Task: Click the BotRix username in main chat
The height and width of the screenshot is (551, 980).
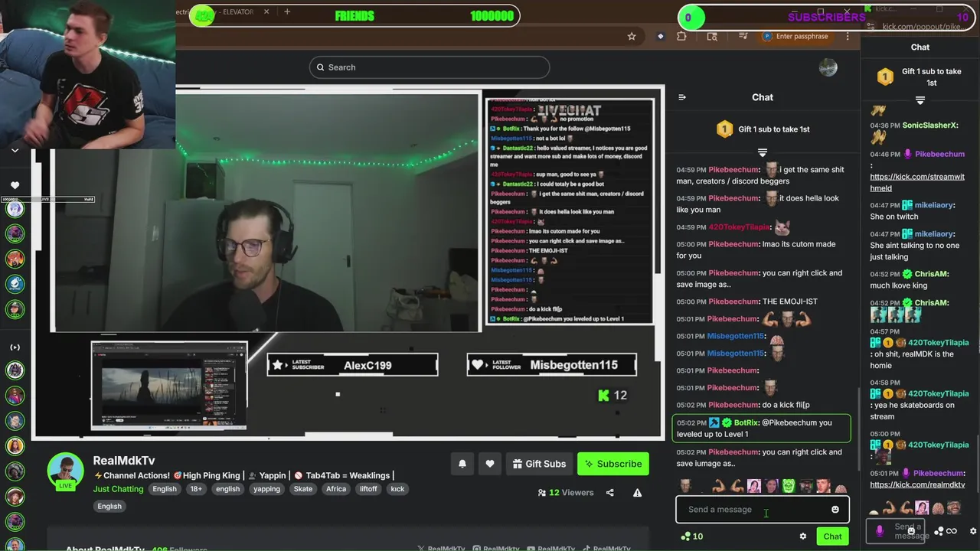Action: [746, 422]
